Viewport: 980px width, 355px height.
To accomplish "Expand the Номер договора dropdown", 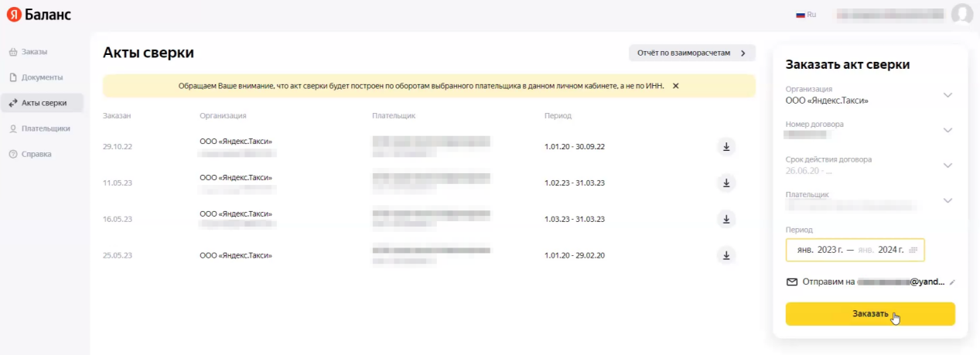I will (948, 130).
